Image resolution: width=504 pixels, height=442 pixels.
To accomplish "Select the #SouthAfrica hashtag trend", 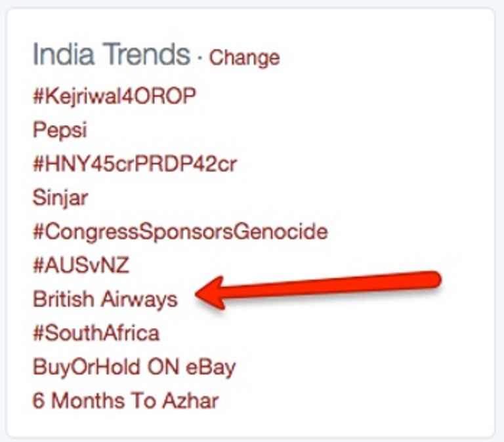I will tap(96, 333).
